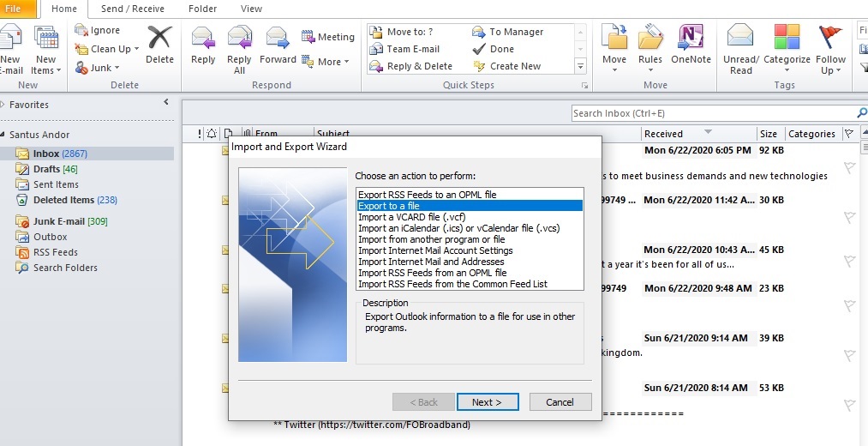The width and height of the screenshot is (868, 446).
Task: Open Sent Items folder
Action: pyautogui.click(x=47, y=184)
